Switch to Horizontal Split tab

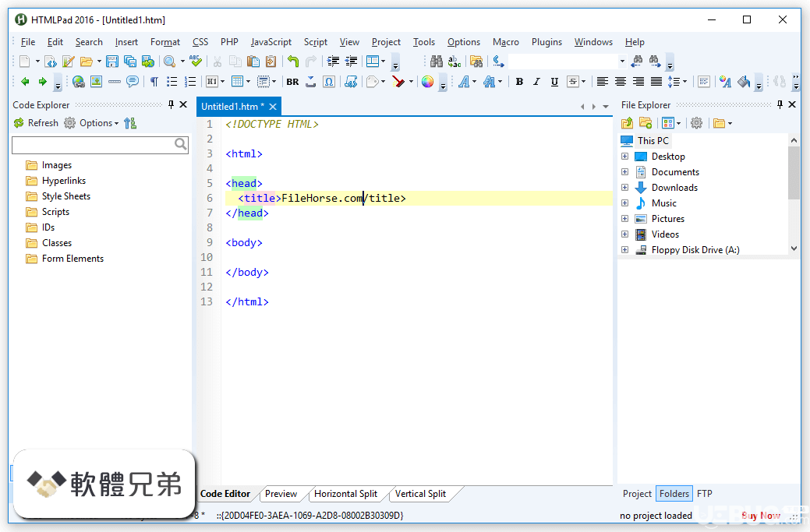pos(345,494)
